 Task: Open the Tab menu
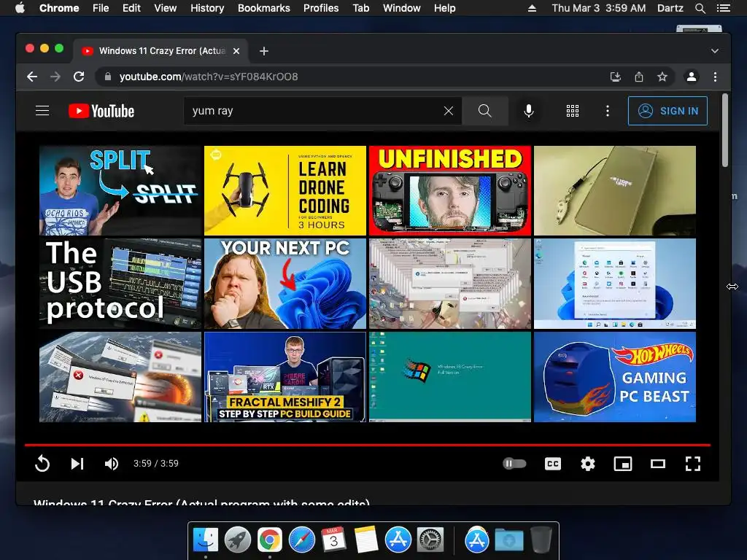360,8
